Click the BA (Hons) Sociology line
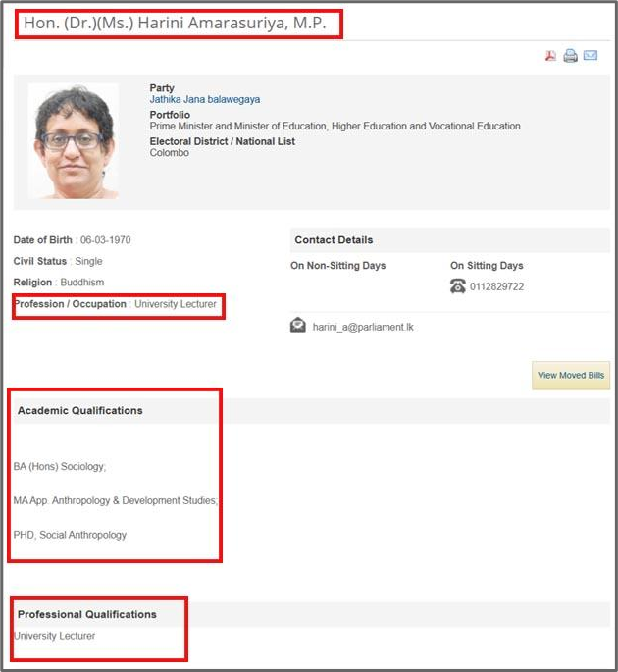The height and width of the screenshot is (672, 618). 60,466
